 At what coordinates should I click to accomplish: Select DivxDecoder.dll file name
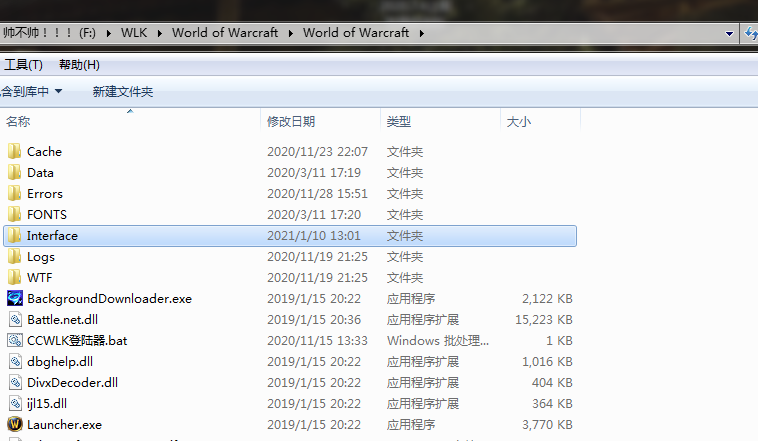[x=73, y=382]
